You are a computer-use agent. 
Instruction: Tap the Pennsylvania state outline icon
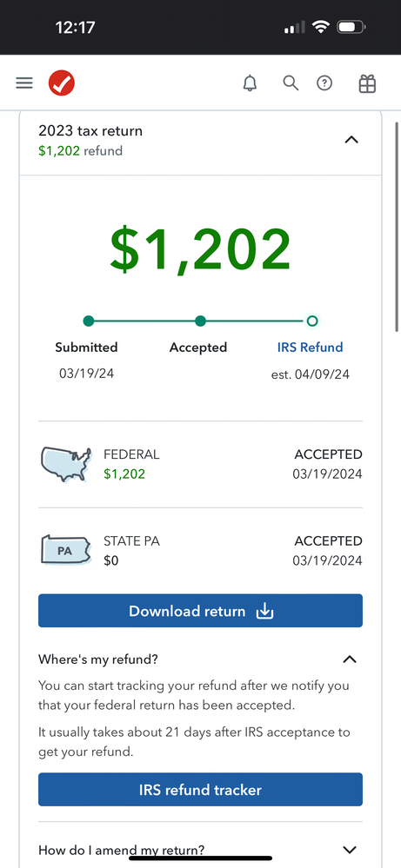coord(66,550)
